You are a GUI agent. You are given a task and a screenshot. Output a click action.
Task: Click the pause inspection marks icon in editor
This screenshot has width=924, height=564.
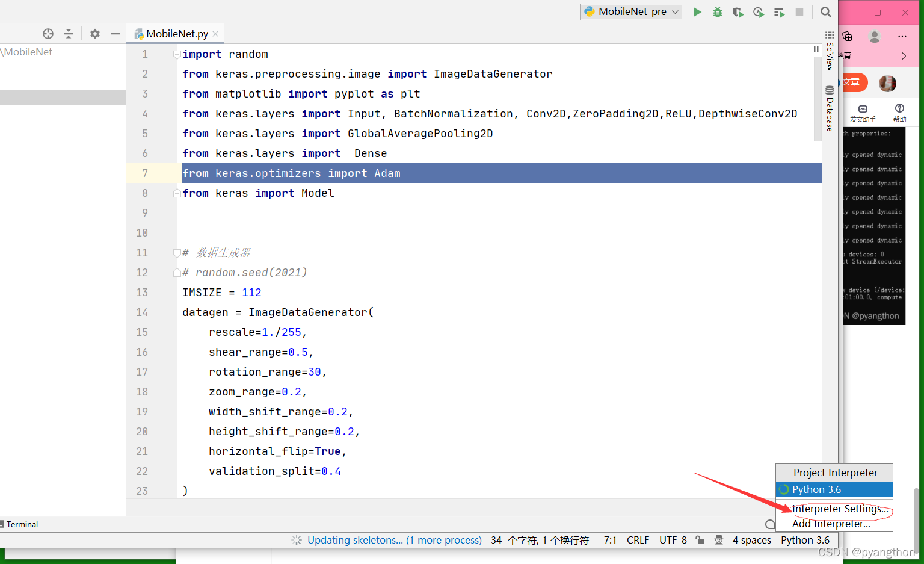pos(816,49)
